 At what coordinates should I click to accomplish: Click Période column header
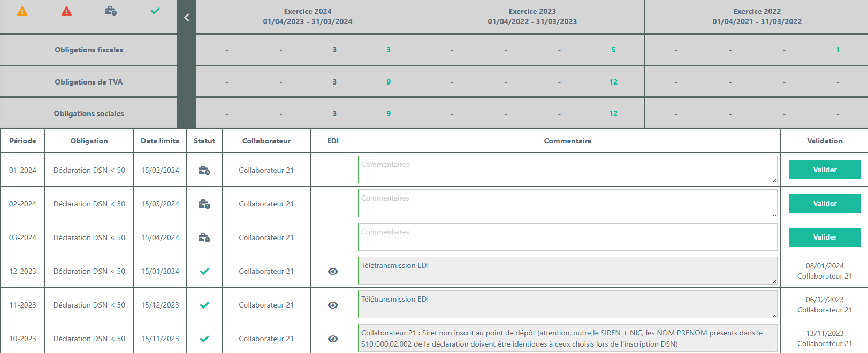[x=22, y=141]
